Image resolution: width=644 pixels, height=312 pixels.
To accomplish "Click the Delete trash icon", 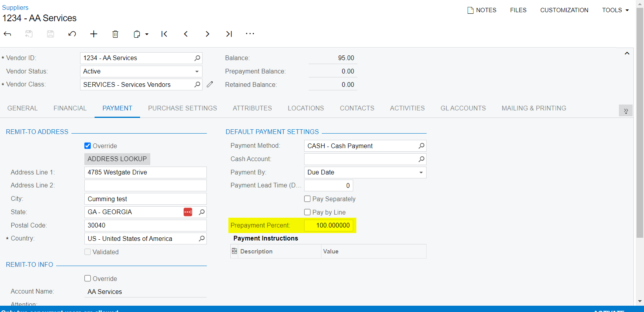I will [115, 34].
